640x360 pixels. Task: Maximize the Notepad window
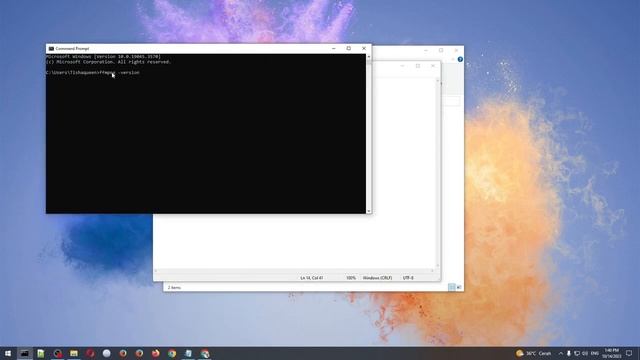pos(418,66)
